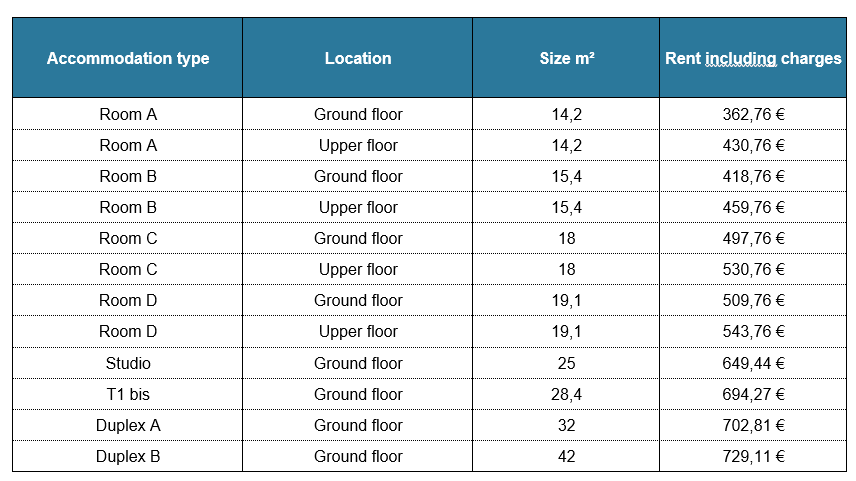
Task: Click the 729,11 € rent cell
Action: pyautogui.click(x=753, y=456)
